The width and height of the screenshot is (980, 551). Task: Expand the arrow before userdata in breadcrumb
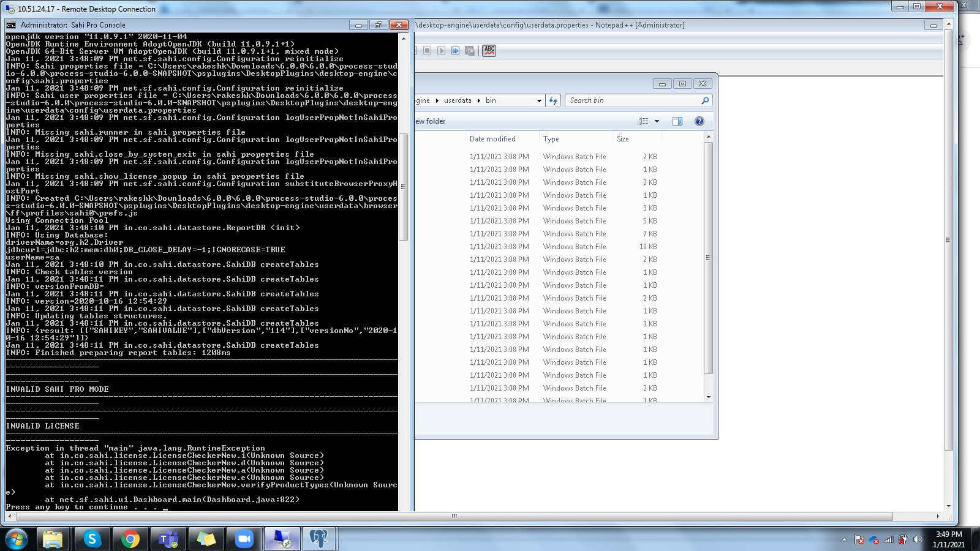tap(437, 100)
